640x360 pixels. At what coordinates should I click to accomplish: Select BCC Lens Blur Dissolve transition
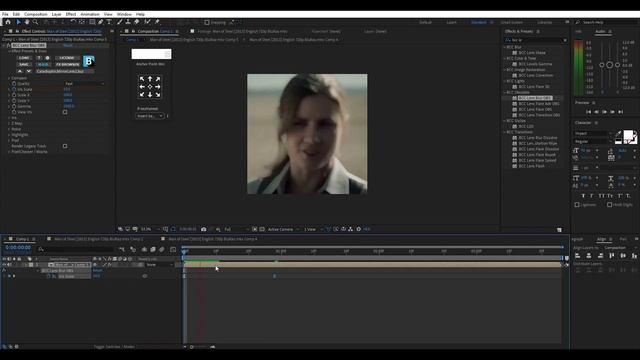click(538, 138)
